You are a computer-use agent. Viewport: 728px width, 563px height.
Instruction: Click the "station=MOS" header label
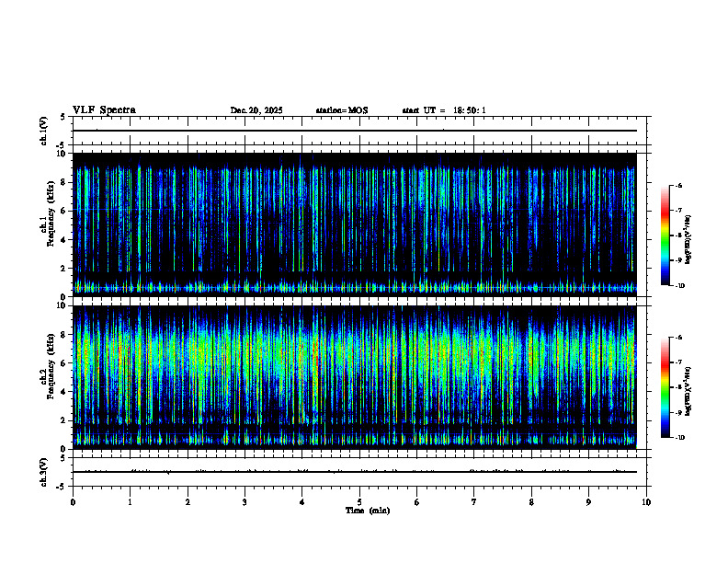(x=342, y=110)
